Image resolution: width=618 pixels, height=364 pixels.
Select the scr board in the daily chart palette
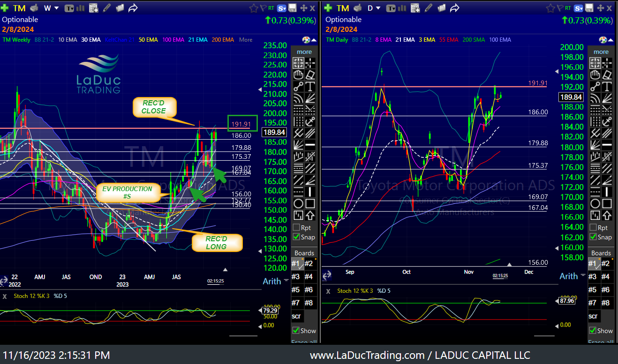tap(594, 316)
